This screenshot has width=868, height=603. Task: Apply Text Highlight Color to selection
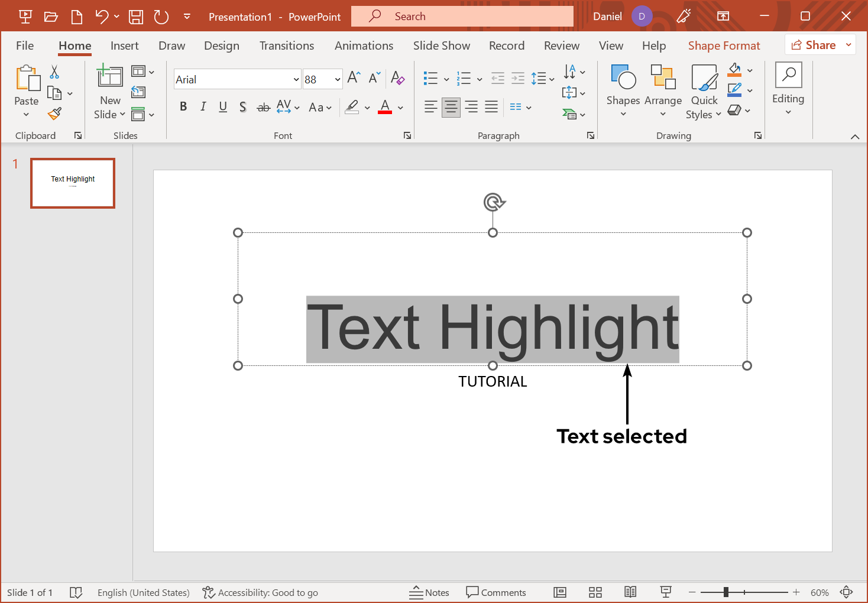tap(352, 107)
